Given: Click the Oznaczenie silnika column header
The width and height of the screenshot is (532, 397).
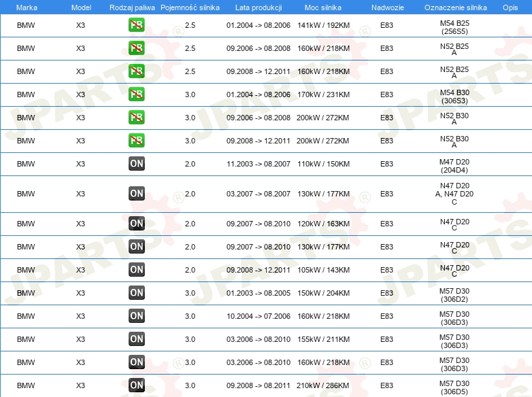Looking at the screenshot, I should 455,7.
